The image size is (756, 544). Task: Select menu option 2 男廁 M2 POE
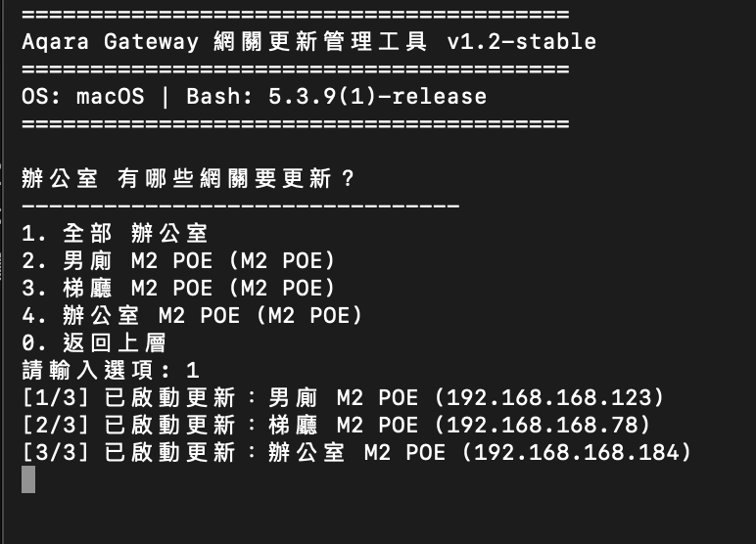click(177, 261)
